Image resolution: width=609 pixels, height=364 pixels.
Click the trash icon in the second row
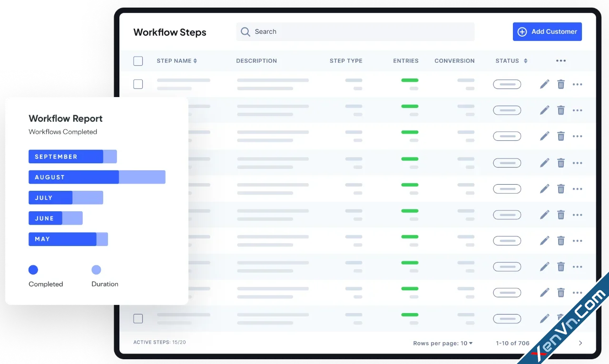[x=561, y=110]
